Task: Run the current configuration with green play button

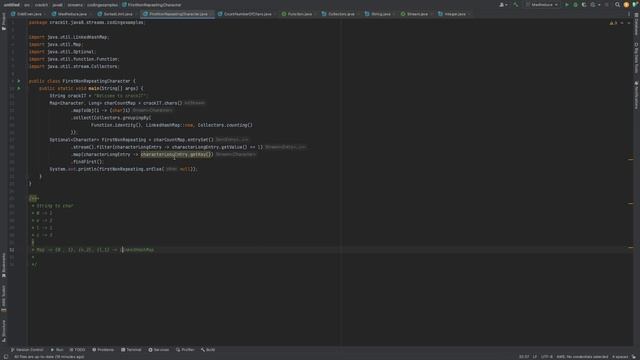Action: pyautogui.click(x=567, y=5)
